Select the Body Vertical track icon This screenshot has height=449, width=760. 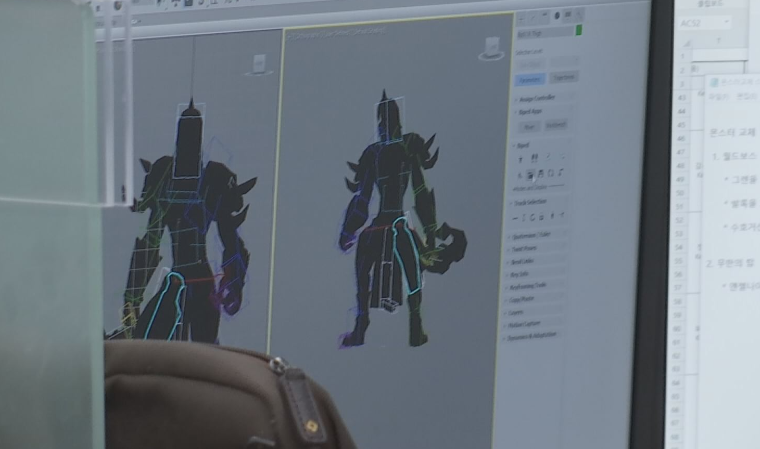pyautogui.click(x=524, y=218)
